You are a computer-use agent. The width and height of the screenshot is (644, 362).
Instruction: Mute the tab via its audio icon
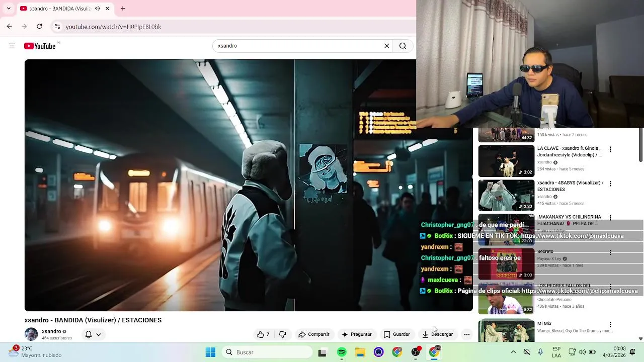click(x=97, y=9)
